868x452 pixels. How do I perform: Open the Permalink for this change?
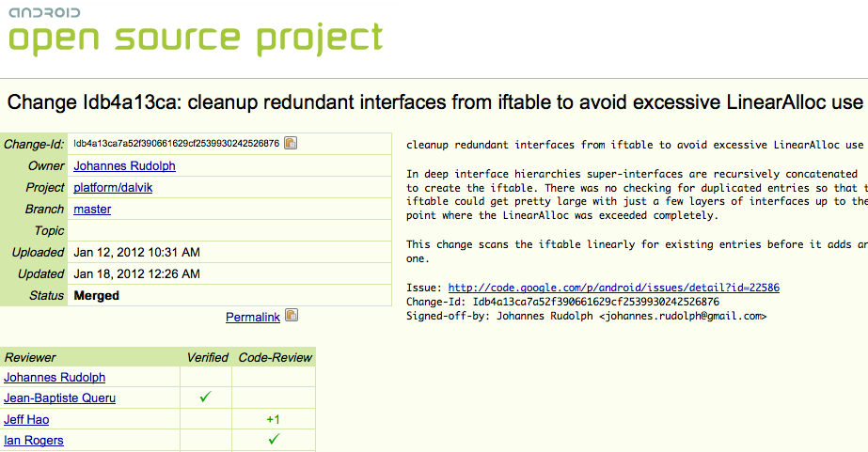[253, 317]
